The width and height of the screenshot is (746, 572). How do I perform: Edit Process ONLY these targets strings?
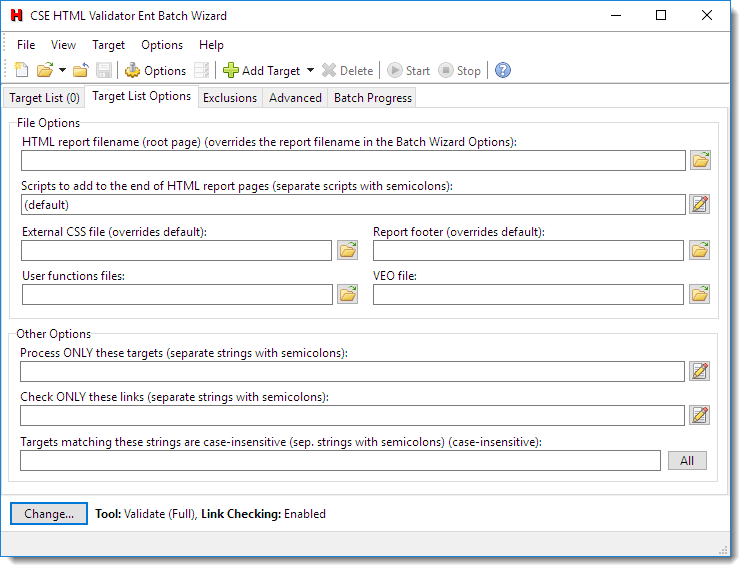[x=700, y=371]
